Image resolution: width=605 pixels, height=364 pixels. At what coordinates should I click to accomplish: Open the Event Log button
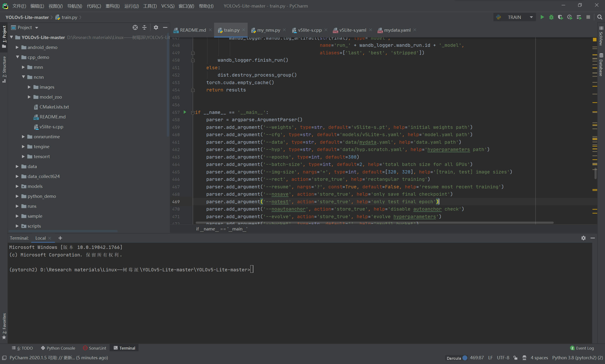(x=582, y=348)
